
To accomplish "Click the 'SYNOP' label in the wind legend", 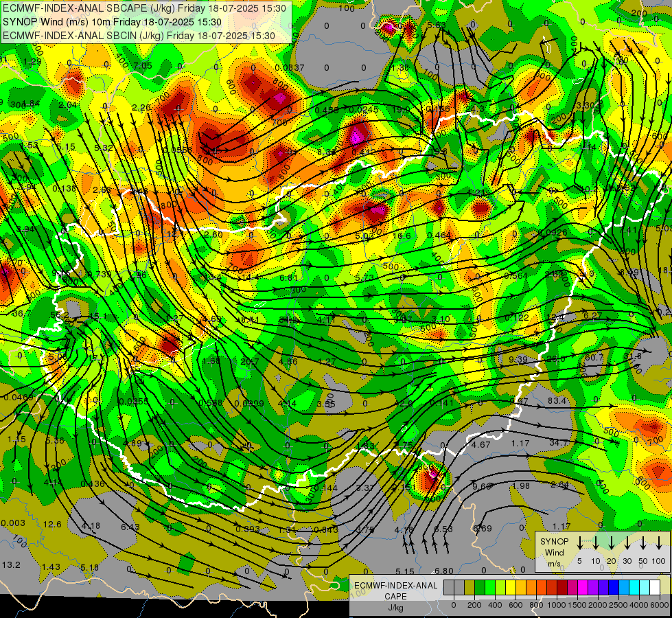I will click(554, 542).
